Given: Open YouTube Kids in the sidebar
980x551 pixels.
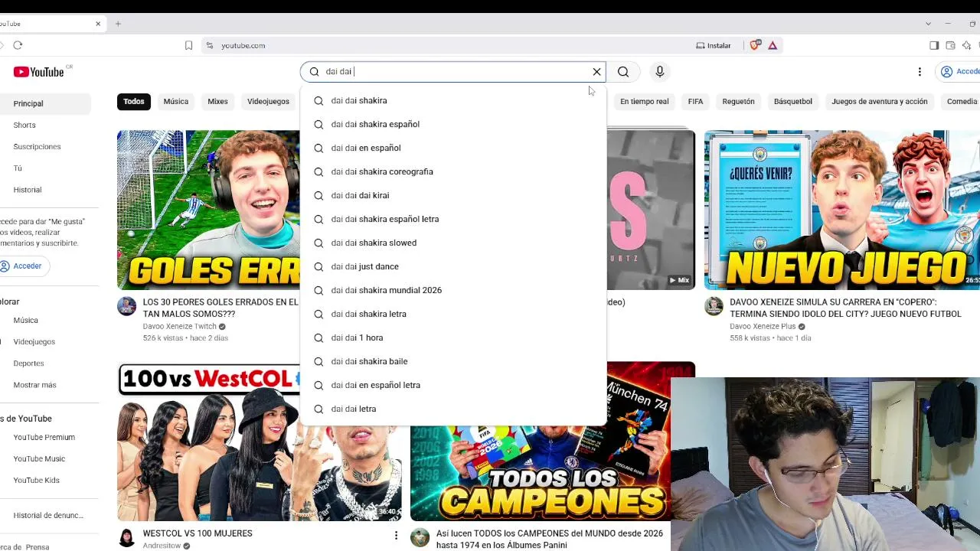Looking at the screenshot, I should [45, 480].
